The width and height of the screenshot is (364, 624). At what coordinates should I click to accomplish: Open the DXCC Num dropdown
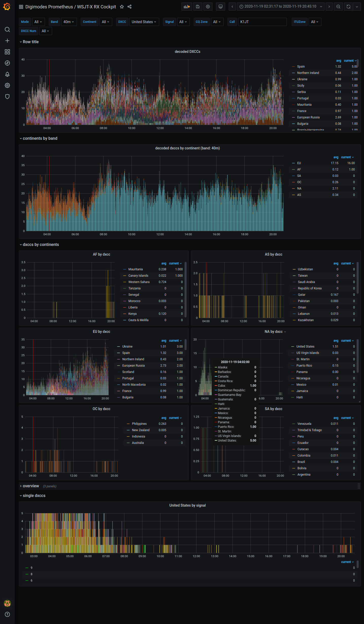coord(46,31)
